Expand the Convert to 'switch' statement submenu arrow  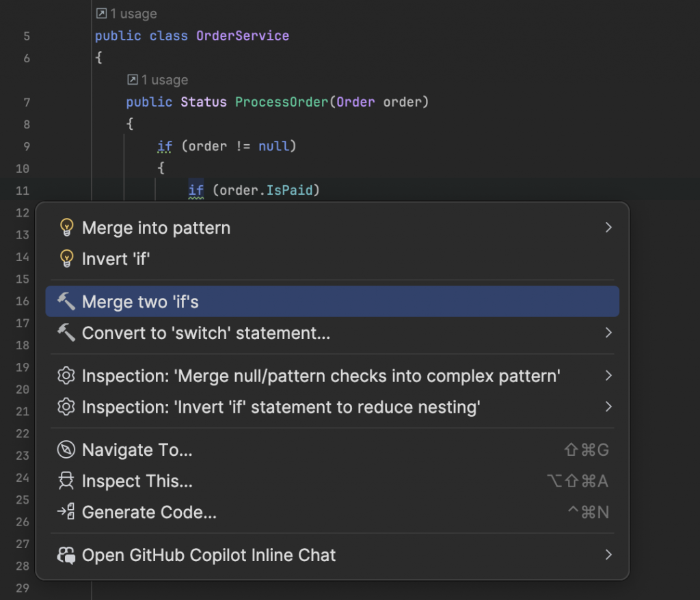[x=608, y=333]
